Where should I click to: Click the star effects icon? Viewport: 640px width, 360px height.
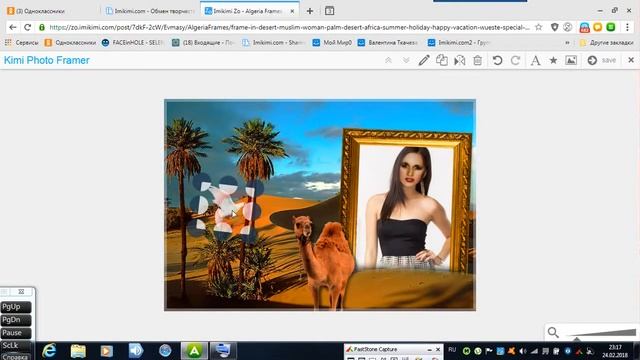pyautogui.click(x=553, y=60)
